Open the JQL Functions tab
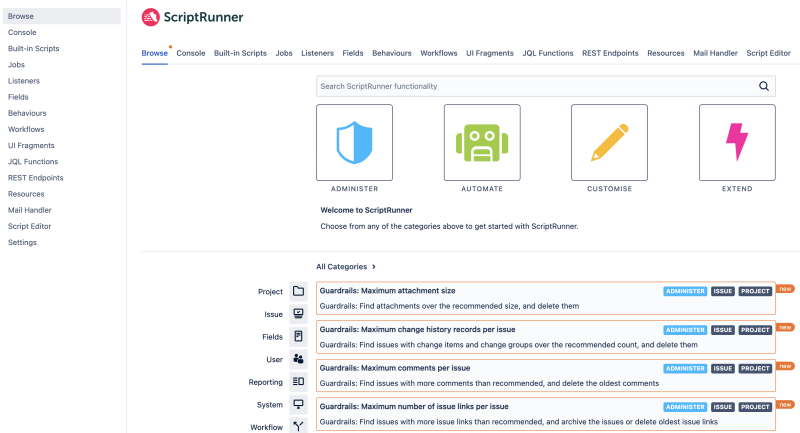 (547, 53)
